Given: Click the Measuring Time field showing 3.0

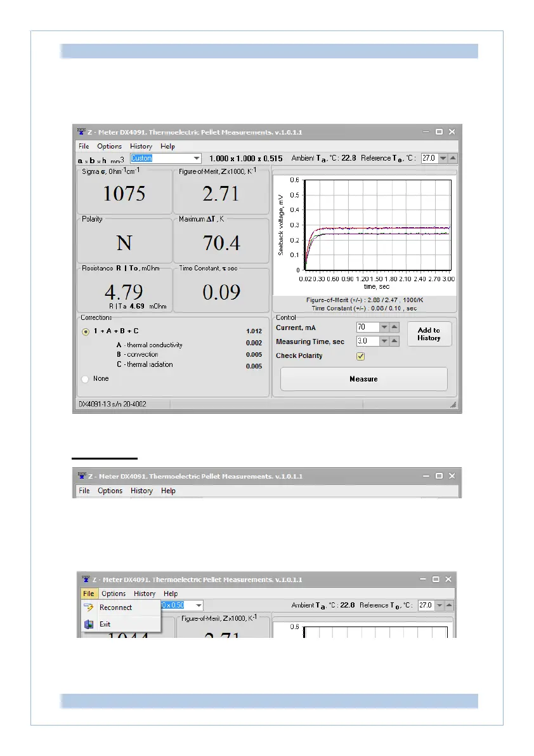Looking at the screenshot, I should 368,342.
